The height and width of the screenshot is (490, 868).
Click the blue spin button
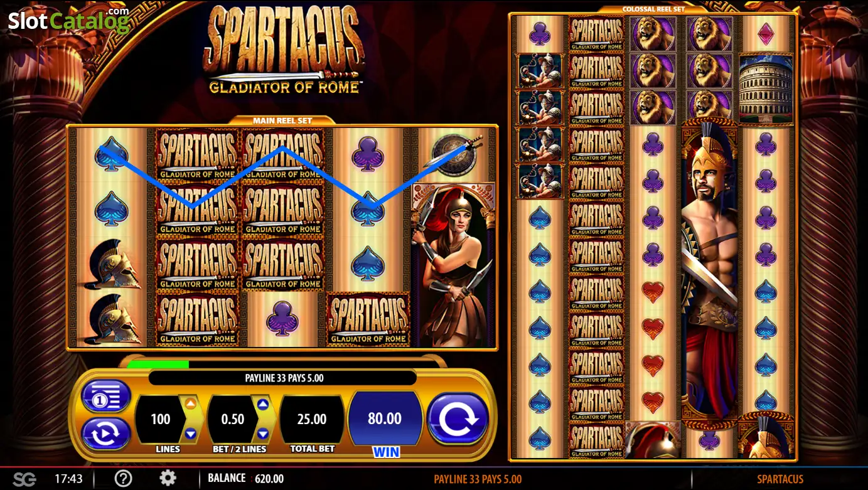458,418
